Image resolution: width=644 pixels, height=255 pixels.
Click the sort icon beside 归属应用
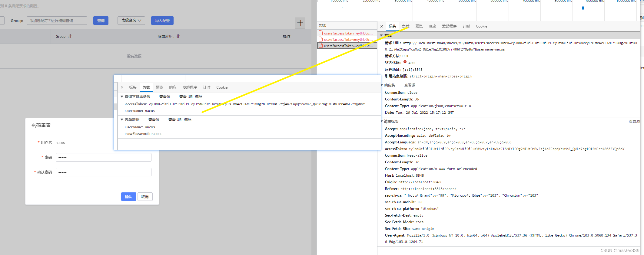coord(178,36)
